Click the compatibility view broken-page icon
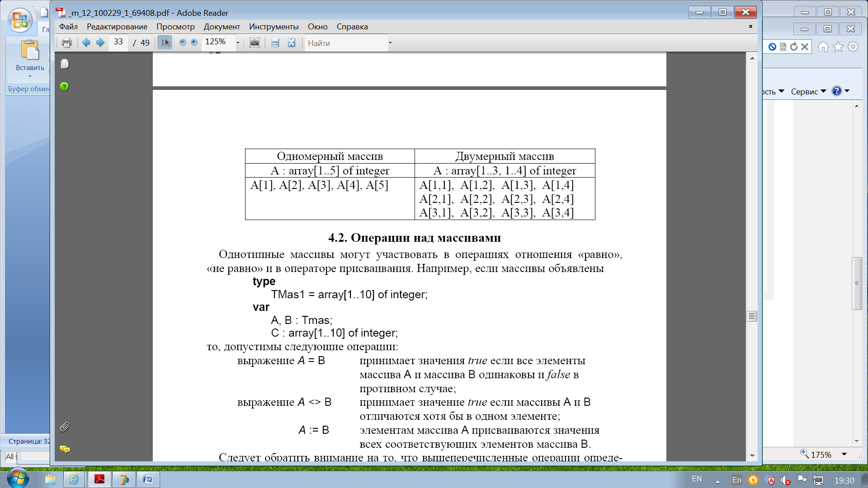This screenshot has width=868, height=488. [x=783, y=47]
